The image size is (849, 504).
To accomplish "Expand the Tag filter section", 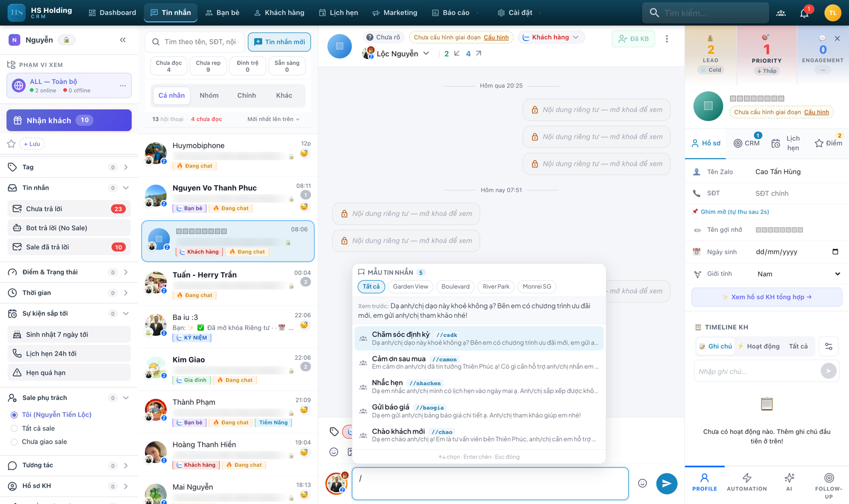I will [126, 167].
